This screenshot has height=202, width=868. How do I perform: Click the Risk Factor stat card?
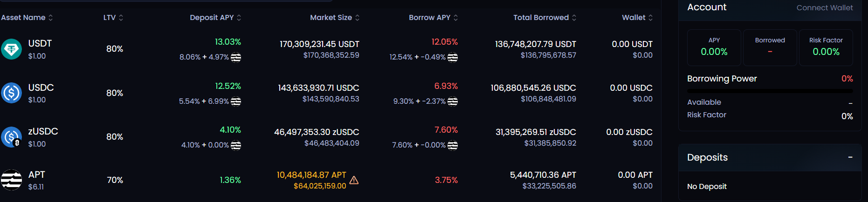(x=826, y=47)
